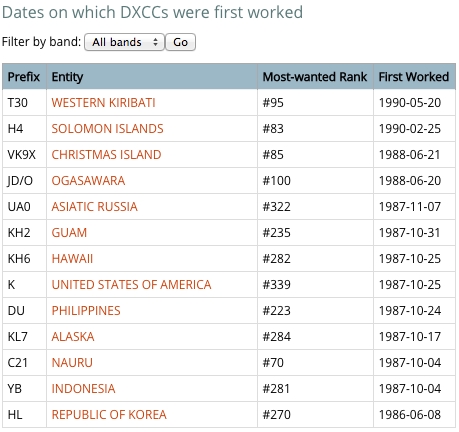
Task: Click the #85 rank cell
Action: click(x=315, y=155)
